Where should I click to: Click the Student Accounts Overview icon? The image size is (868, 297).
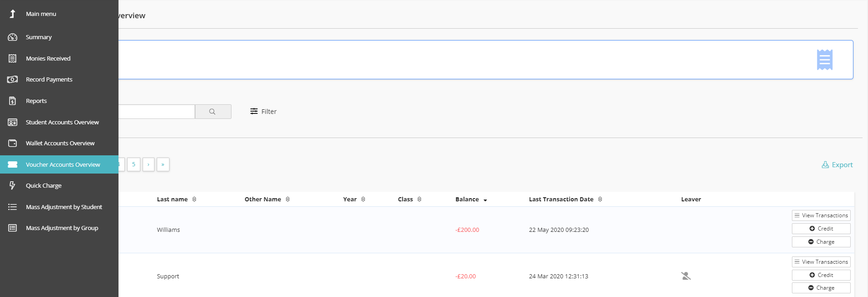tap(13, 123)
